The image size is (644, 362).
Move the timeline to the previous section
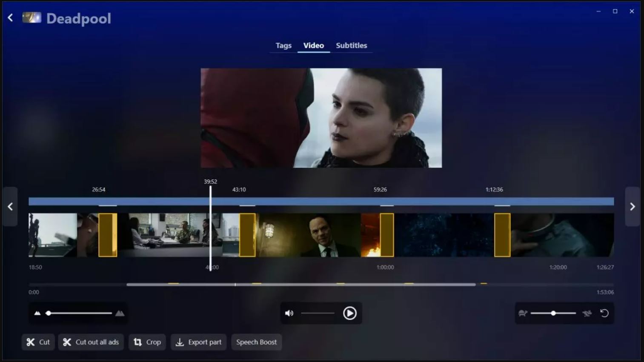click(10, 207)
